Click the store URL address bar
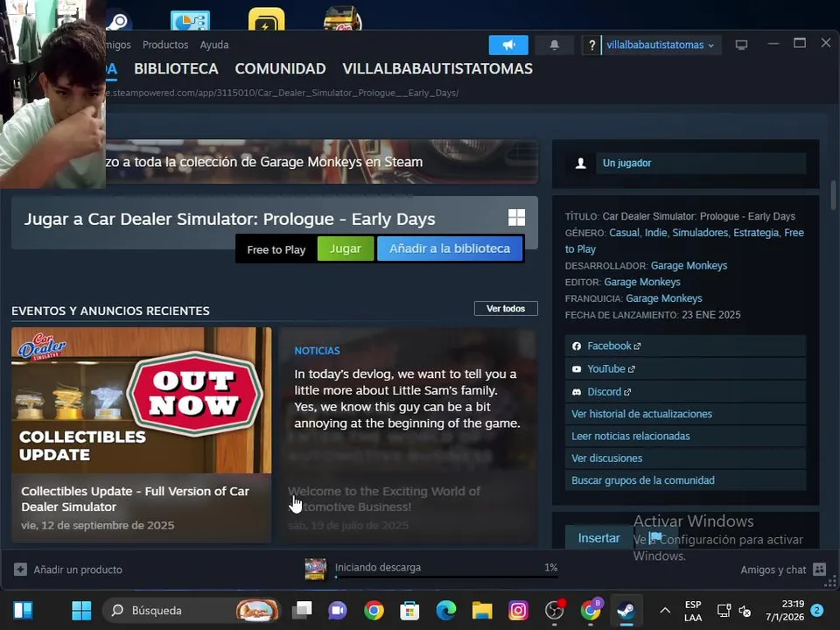 (283, 94)
